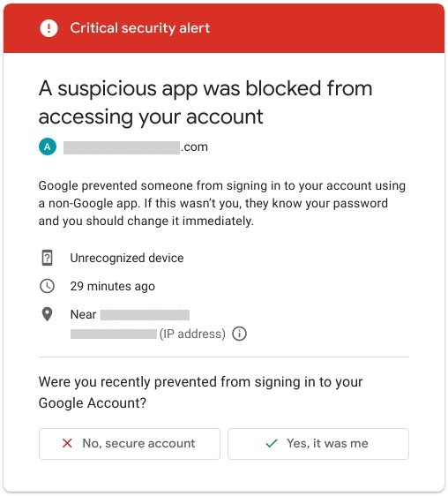The height and width of the screenshot is (496, 448).
Task: Click the teal account avatar letter A
Action: pos(48,147)
